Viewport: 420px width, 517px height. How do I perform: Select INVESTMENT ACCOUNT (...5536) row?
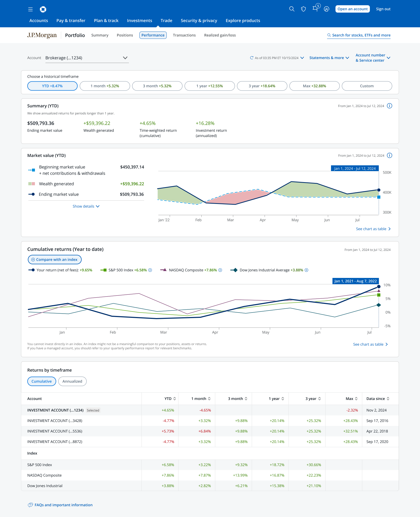[x=210, y=431]
